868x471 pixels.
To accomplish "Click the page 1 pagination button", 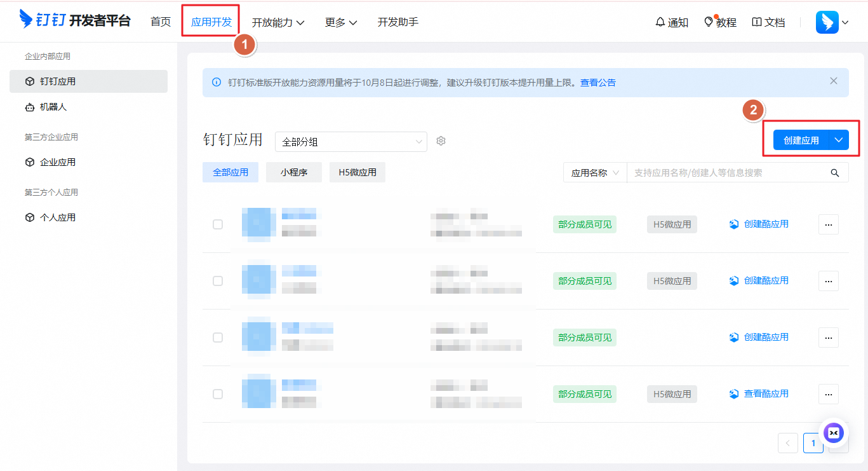I will pyautogui.click(x=813, y=443).
